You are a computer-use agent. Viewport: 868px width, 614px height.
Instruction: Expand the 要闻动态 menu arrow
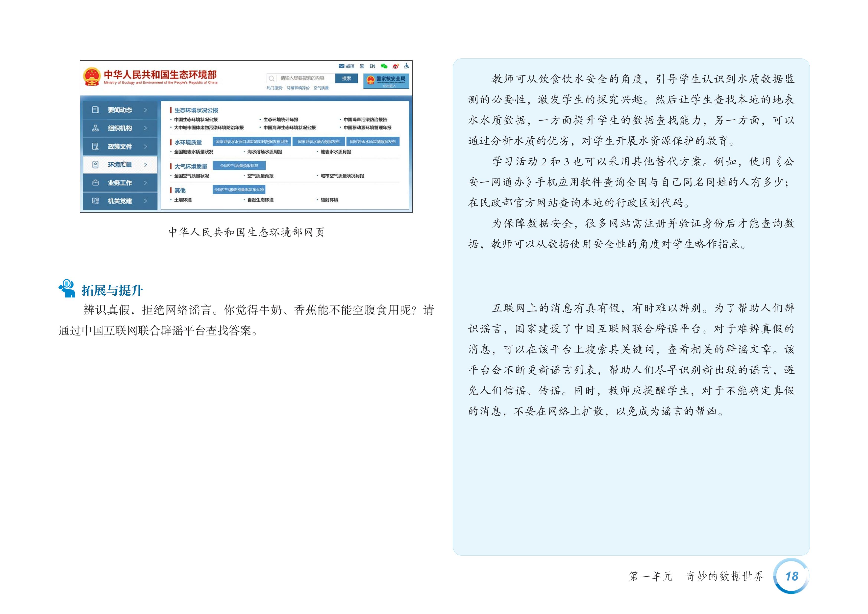146,110
